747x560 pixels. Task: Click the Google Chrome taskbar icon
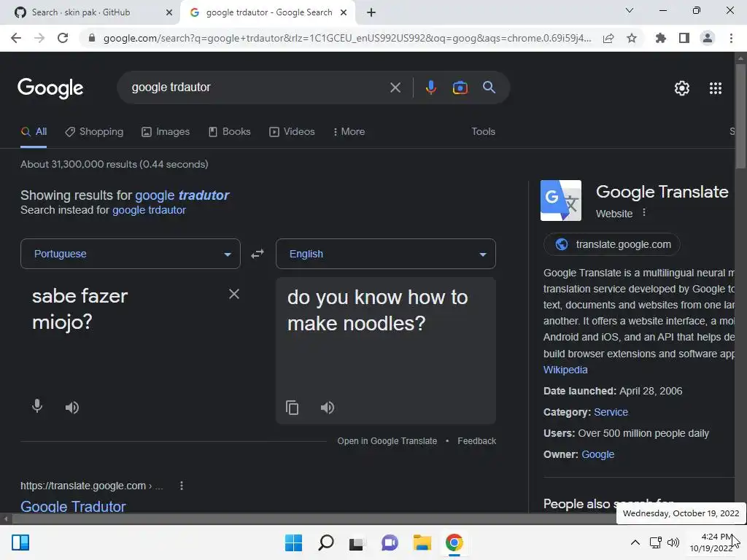click(x=454, y=542)
